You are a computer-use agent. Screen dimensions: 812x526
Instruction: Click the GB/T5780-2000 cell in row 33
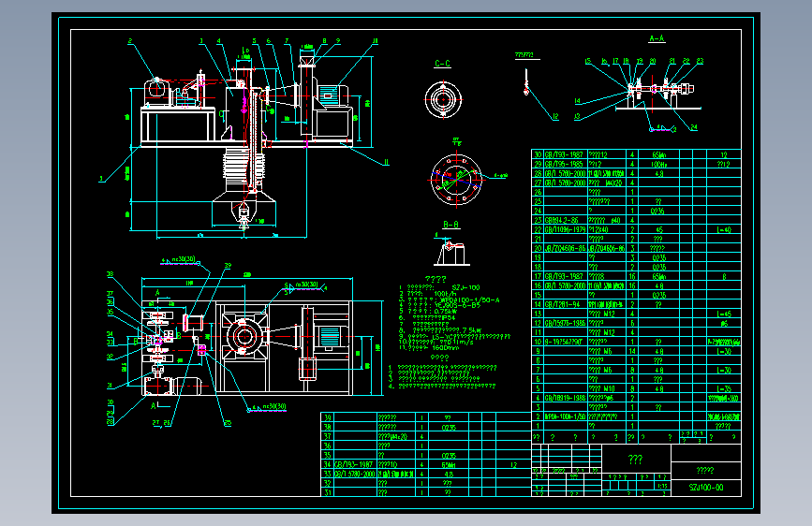(355, 475)
